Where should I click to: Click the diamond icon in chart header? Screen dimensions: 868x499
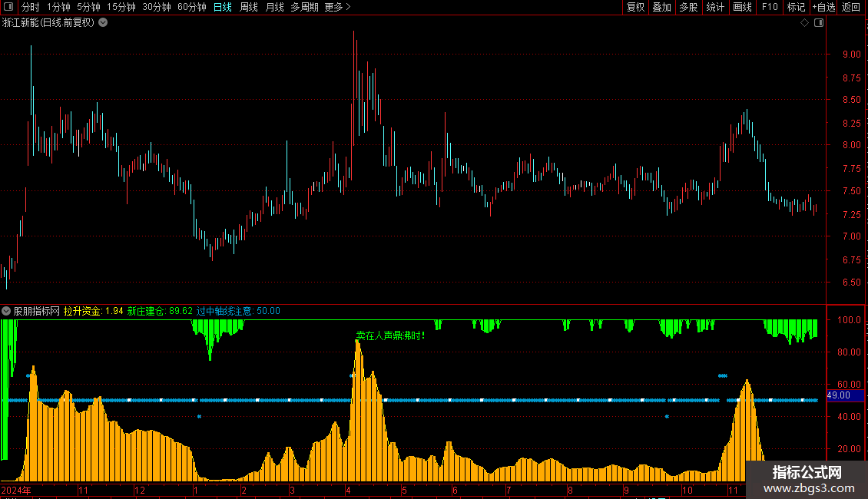[x=804, y=23]
